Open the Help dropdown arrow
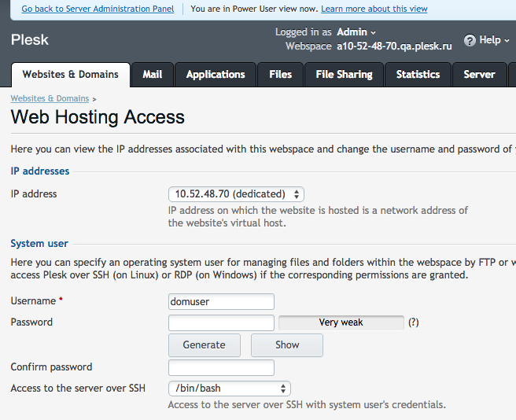This screenshot has width=516, height=420. point(507,41)
